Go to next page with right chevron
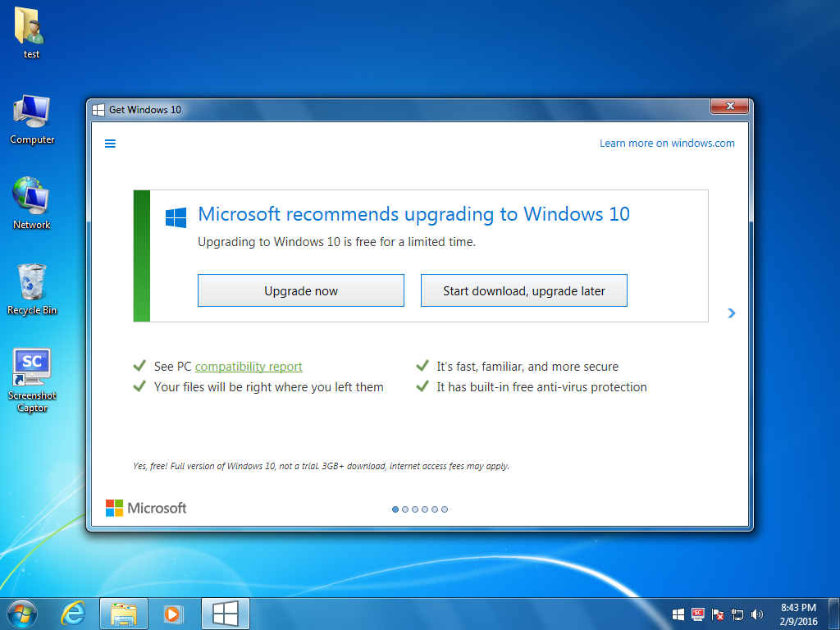This screenshot has width=840, height=630. coord(732,313)
